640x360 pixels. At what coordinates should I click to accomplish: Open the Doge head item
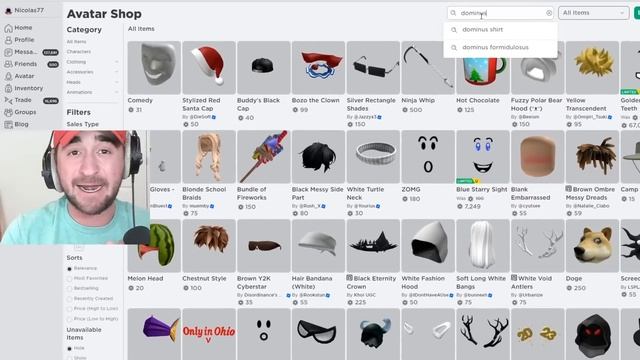[592, 246]
